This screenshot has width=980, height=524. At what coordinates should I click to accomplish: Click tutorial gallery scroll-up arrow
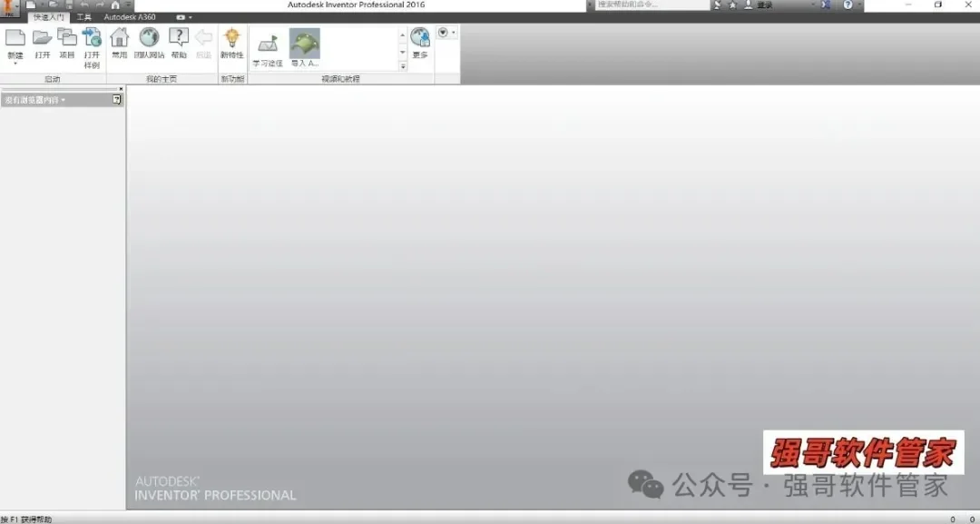403,35
